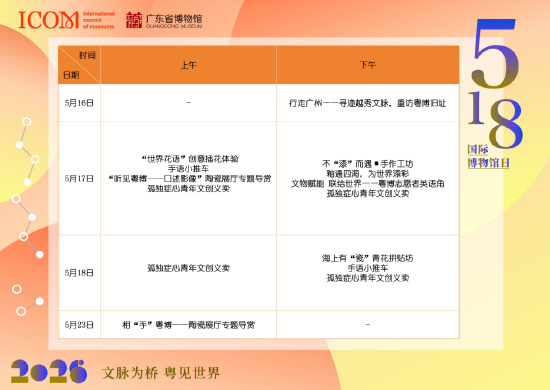Select the '5月17日' date cell

coord(79,179)
